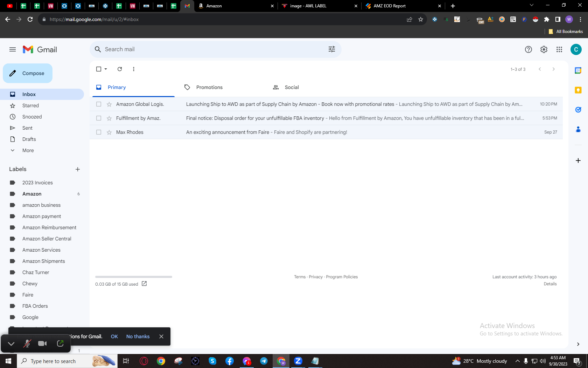Select the Max Rhodes email checkbox

[99, 132]
